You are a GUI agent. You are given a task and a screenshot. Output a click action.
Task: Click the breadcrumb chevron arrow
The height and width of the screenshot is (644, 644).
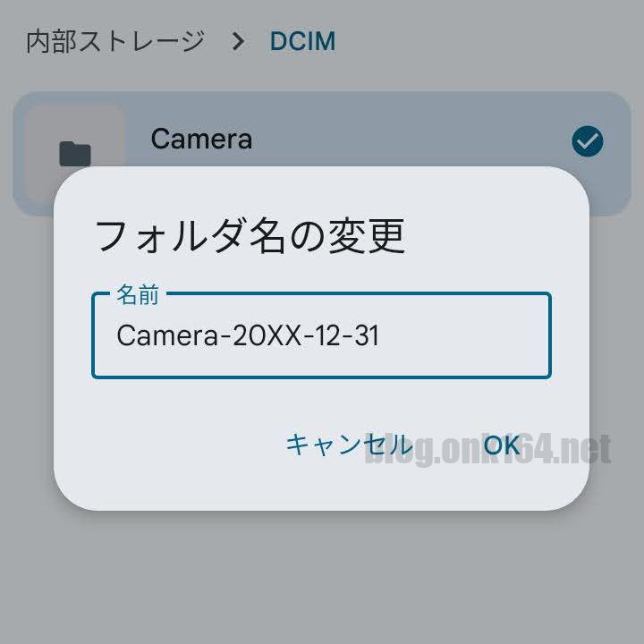(238, 41)
